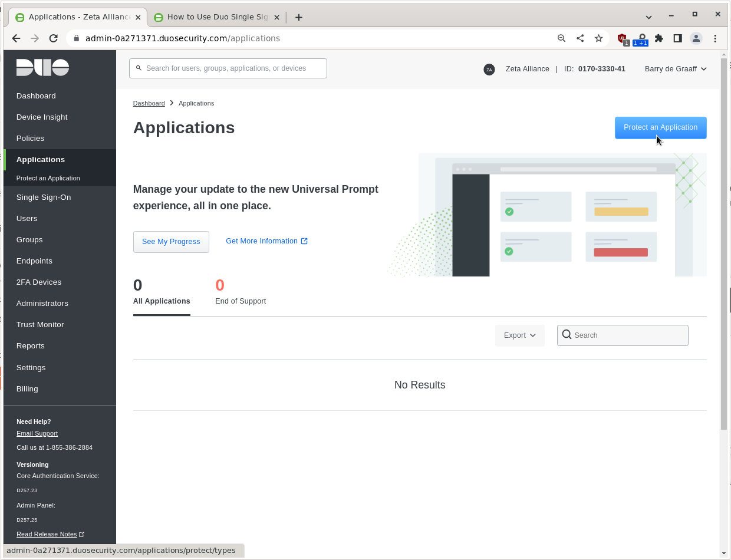
Task: Bookmark the page with the star icon
Action: [599, 38]
